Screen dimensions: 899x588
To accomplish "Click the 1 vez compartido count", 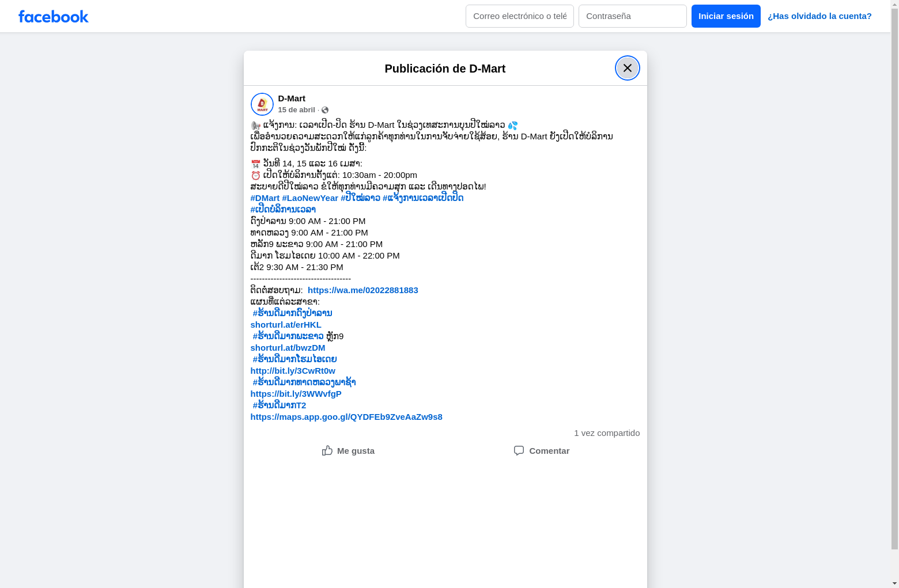I will click(607, 433).
